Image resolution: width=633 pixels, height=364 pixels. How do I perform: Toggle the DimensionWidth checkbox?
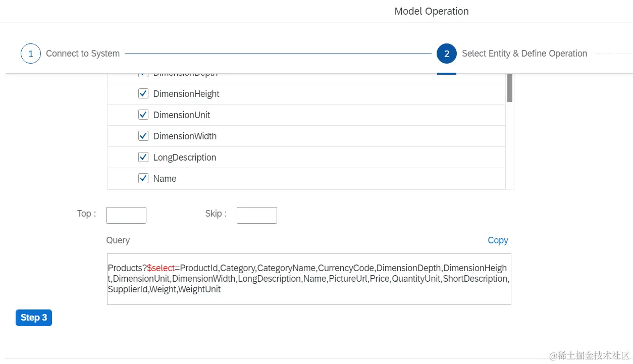[143, 136]
